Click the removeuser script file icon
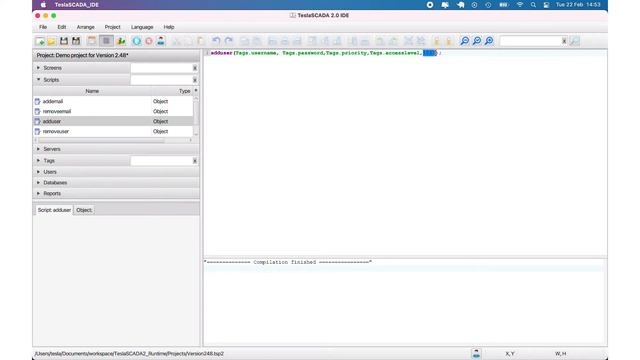This screenshot has width=640, height=360. tap(38, 131)
